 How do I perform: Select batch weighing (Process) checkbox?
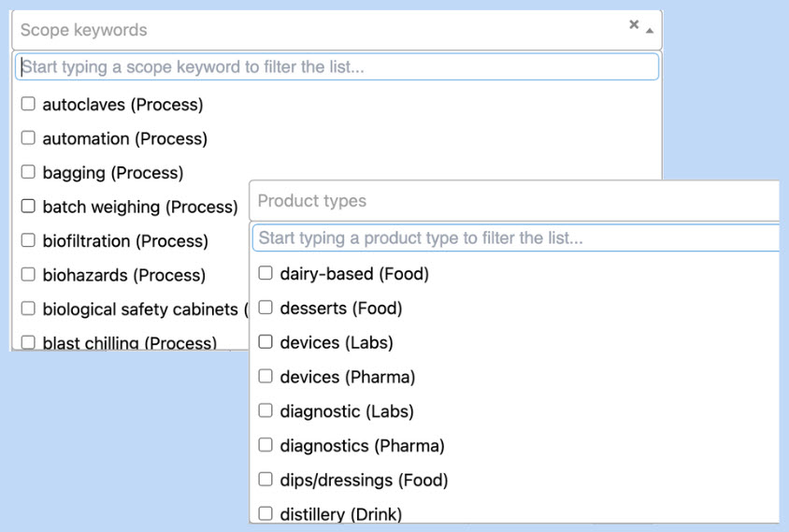pos(28,206)
